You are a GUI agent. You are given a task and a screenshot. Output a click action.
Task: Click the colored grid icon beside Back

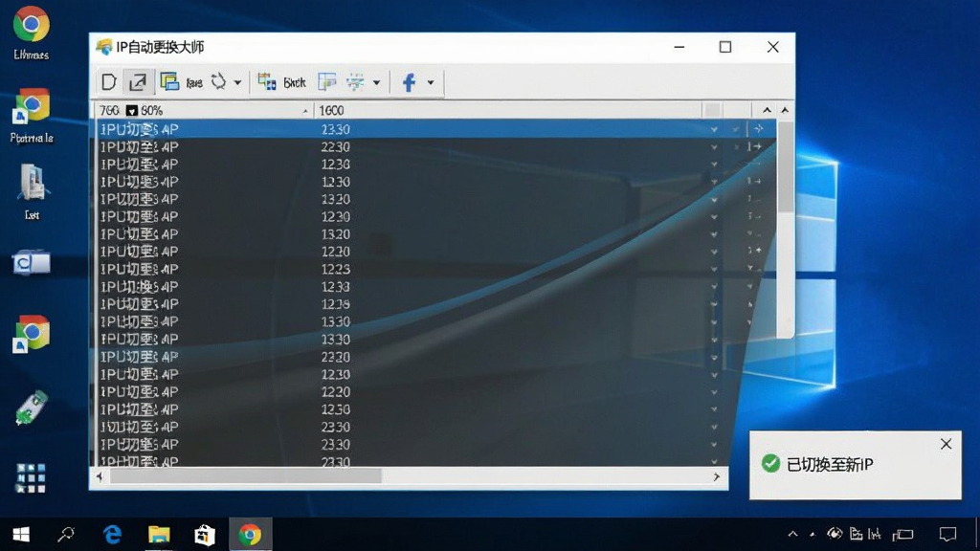pyautogui.click(x=267, y=82)
